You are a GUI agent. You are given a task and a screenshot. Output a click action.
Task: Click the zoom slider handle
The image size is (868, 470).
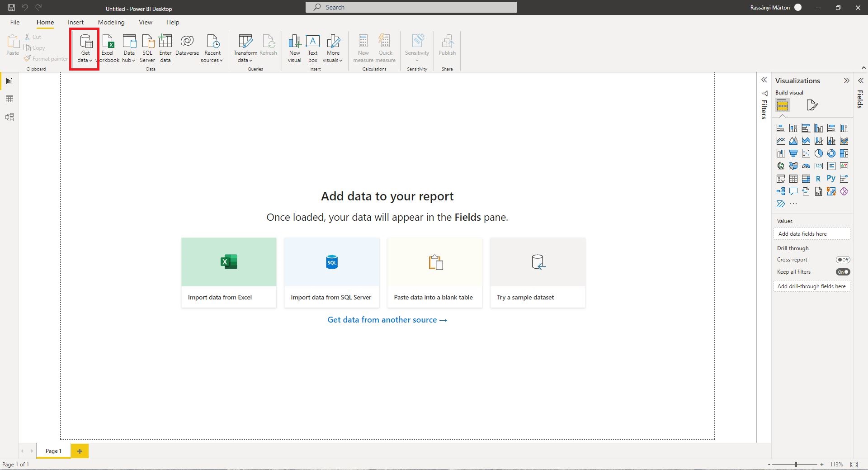(x=796, y=465)
